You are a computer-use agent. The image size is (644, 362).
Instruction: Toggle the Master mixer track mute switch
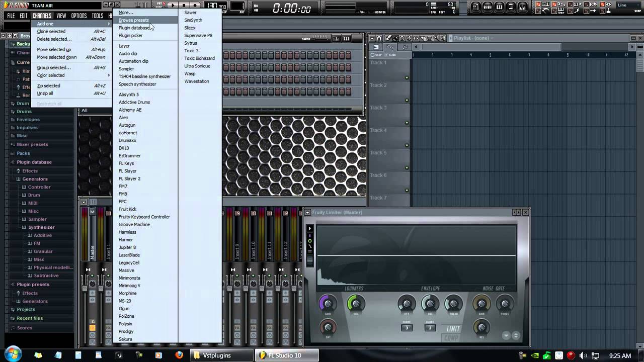[x=92, y=276]
